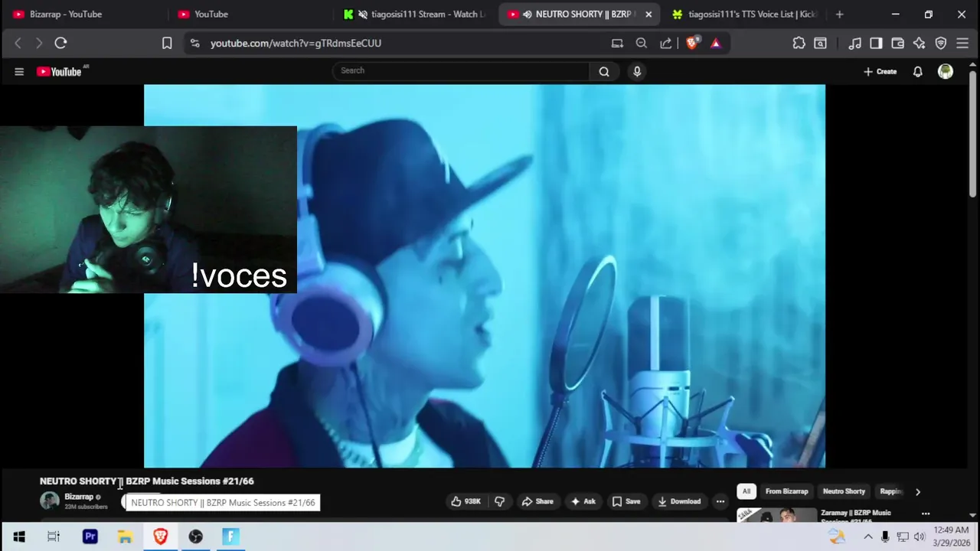Switch to tiagosisi111 Stream Kick tab
This screenshot has height=551, width=980.
coord(416,14)
